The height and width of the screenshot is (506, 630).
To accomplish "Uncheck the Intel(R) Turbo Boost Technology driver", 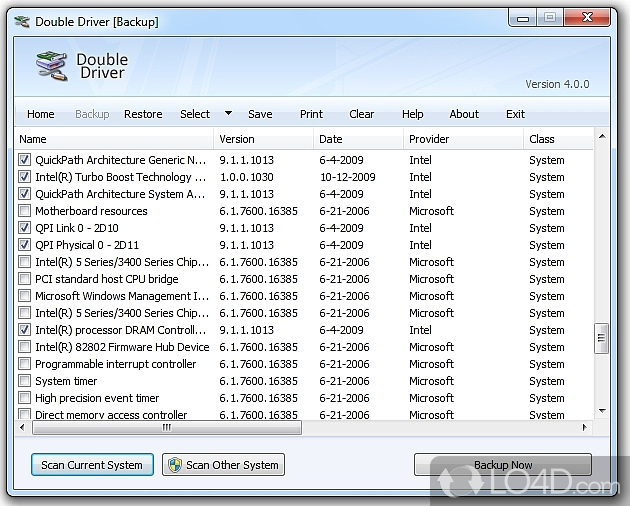I will (25, 177).
